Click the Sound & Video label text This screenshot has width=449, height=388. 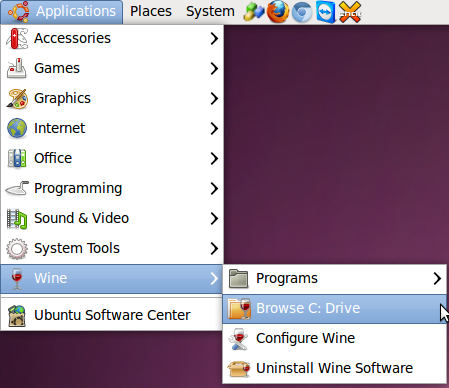(x=82, y=218)
